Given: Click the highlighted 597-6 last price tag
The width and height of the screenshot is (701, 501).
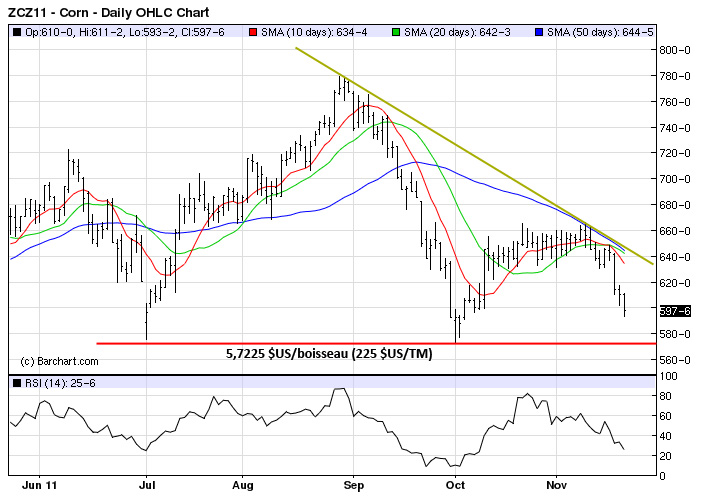Looking at the screenshot, I should [x=675, y=311].
